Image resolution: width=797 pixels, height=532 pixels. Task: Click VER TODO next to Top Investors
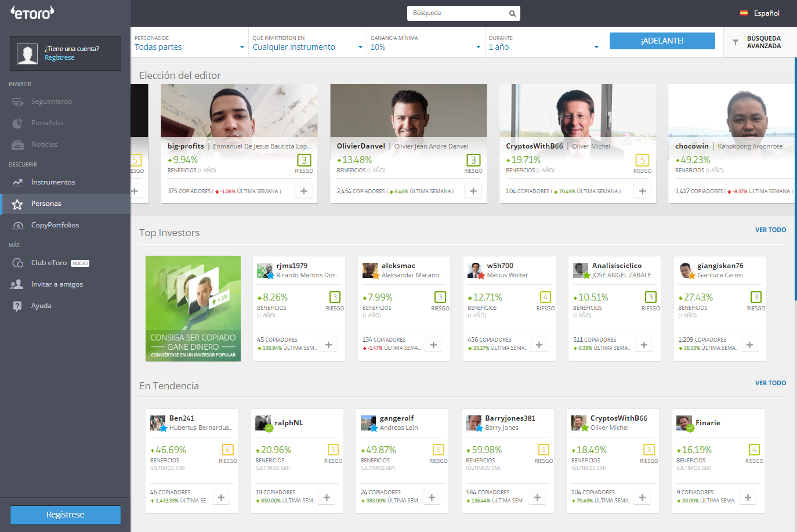770,230
